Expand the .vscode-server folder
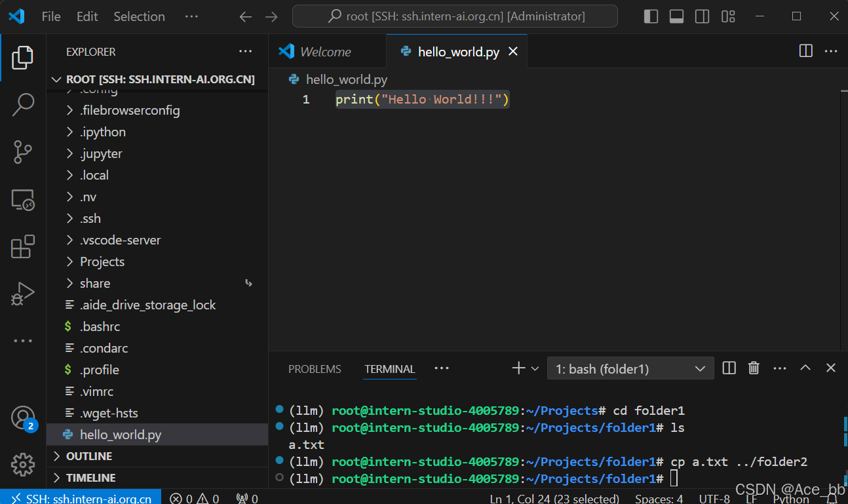 click(x=157, y=240)
